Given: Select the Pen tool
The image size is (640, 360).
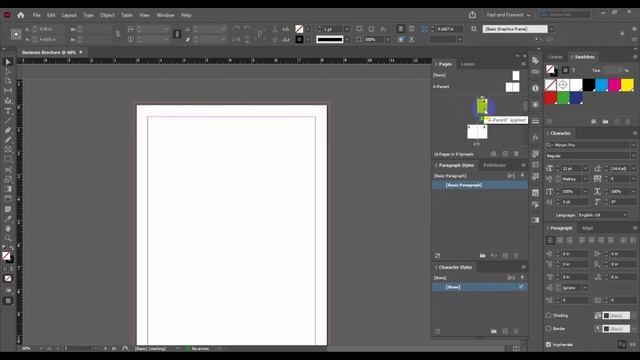Looking at the screenshot, I should pos(8,130).
